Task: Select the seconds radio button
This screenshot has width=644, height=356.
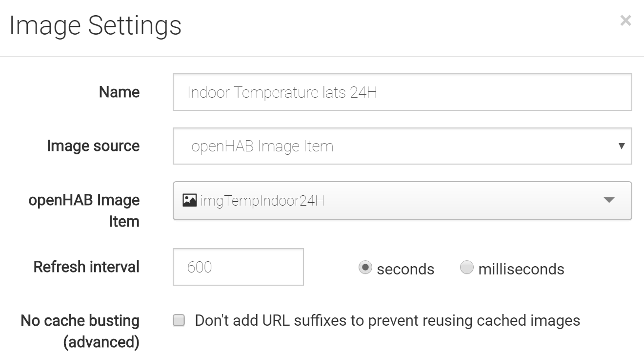Action: pos(365,268)
